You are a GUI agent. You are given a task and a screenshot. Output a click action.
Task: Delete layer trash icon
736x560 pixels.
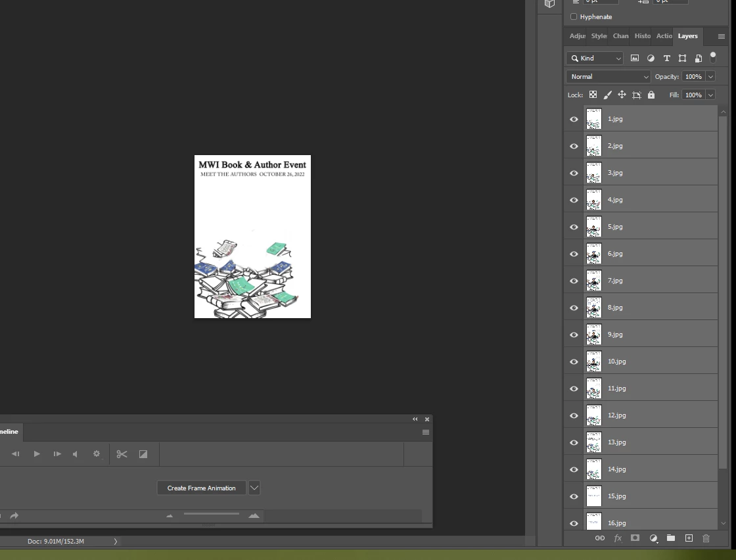(x=706, y=538)
